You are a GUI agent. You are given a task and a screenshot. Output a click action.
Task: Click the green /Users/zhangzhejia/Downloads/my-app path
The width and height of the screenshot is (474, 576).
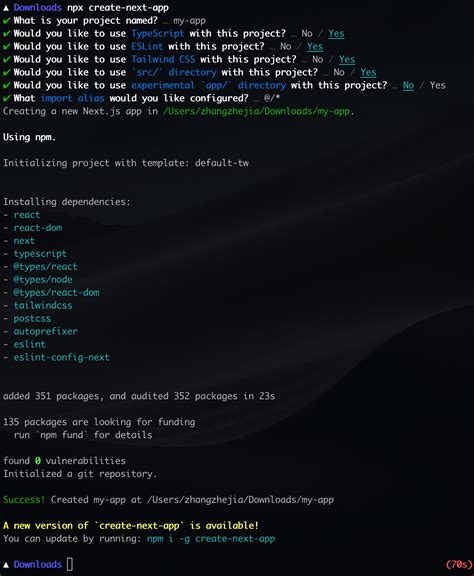click(x=256, y=111)
